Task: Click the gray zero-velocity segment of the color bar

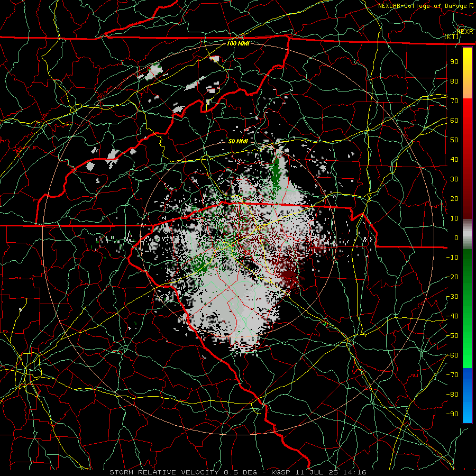Action: coord(467,234)
